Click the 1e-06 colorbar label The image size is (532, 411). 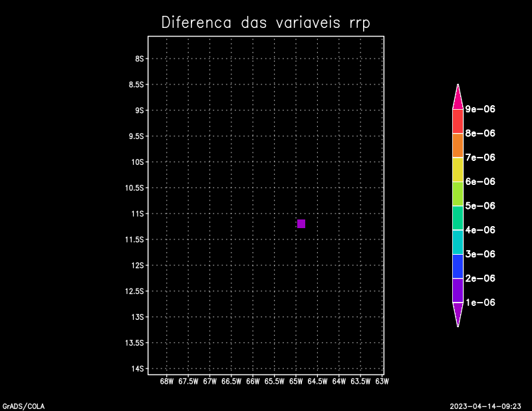click(x=480, y=303)
